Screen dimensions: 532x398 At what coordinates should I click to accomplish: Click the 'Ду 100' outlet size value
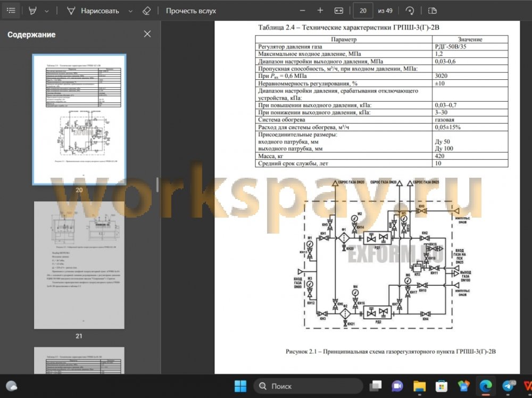(444, 148)
